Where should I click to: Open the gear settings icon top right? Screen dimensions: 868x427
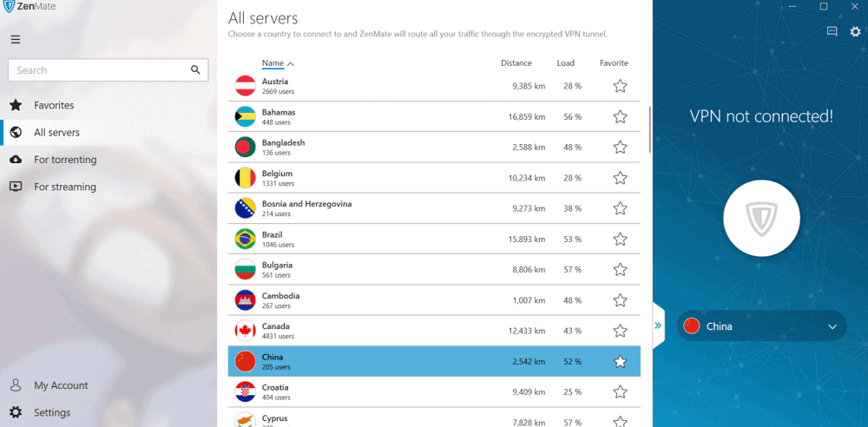[855, 31]
